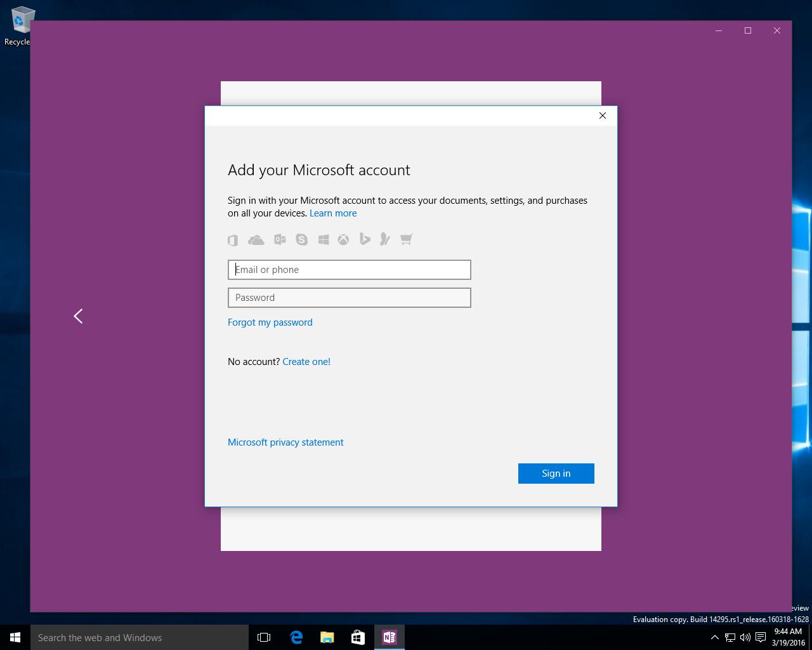This screenshot has height=650, width=812.
Task: Launch Microsoft Edge from the taskbar
Action: click(x=296, y=637)
